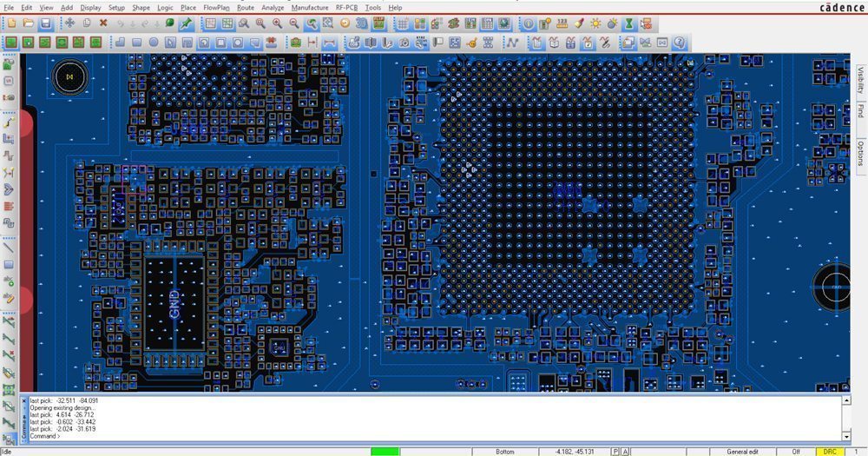This screenshot has width=868, height=456.
Task: Click the grid toggle toolbar icon
Action: pos(403,23)
